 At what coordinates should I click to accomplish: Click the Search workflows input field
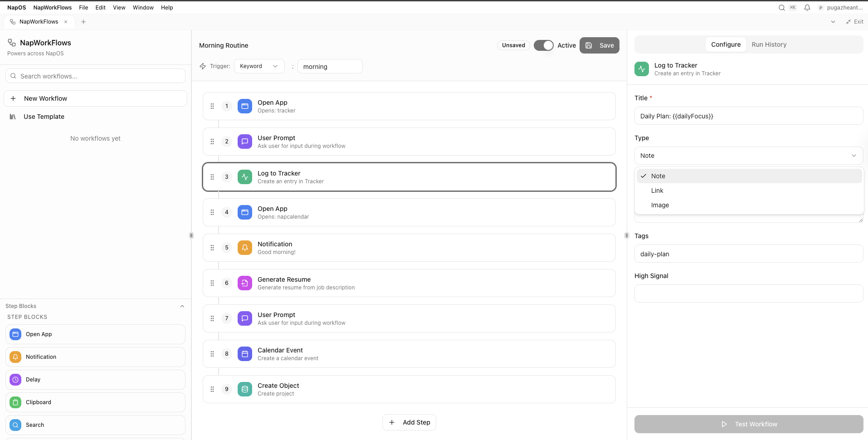click(x=95, y=76)
